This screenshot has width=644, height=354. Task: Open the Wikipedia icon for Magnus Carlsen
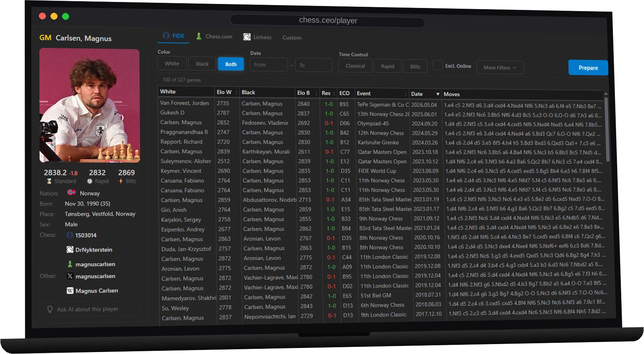click(x=70, y=291)
